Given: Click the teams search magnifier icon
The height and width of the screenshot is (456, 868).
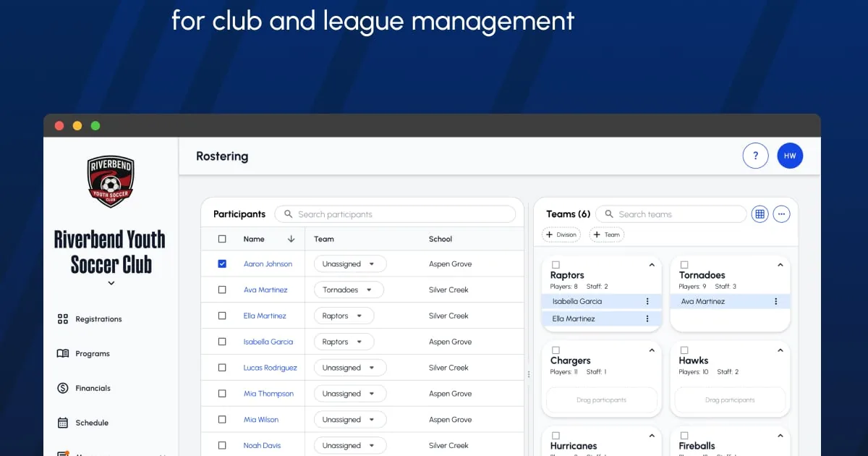Looking at the screenshot, I should (x=609, y=214).
